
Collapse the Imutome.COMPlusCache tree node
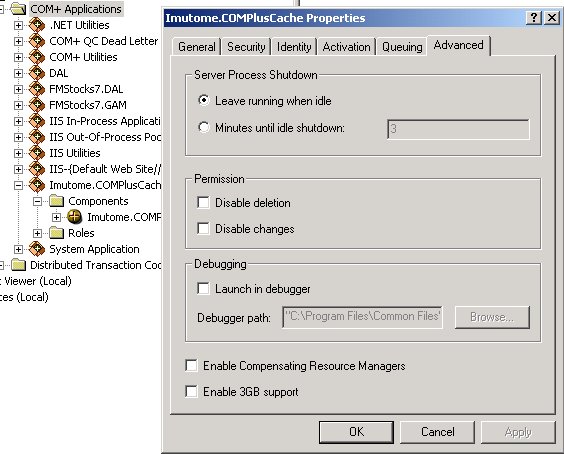18,185
